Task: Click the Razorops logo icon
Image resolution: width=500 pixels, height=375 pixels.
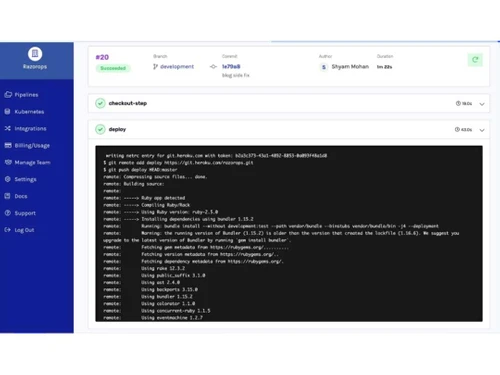Action: click(35, 53)
